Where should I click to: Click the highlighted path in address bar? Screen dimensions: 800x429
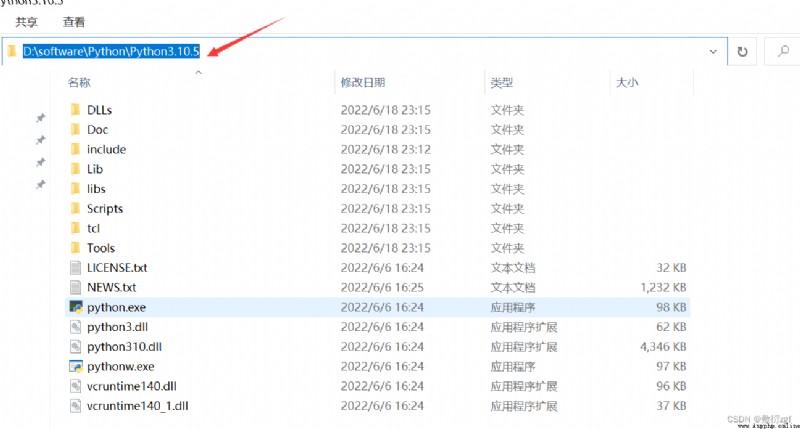111,51
